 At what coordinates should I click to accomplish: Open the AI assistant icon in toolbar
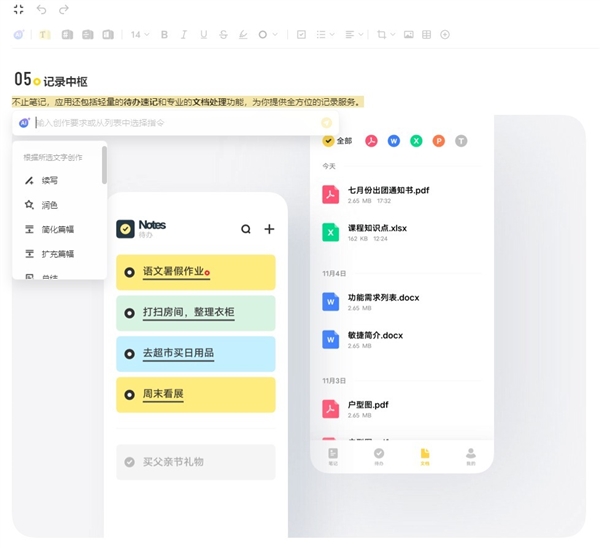[x=19, y=34]
